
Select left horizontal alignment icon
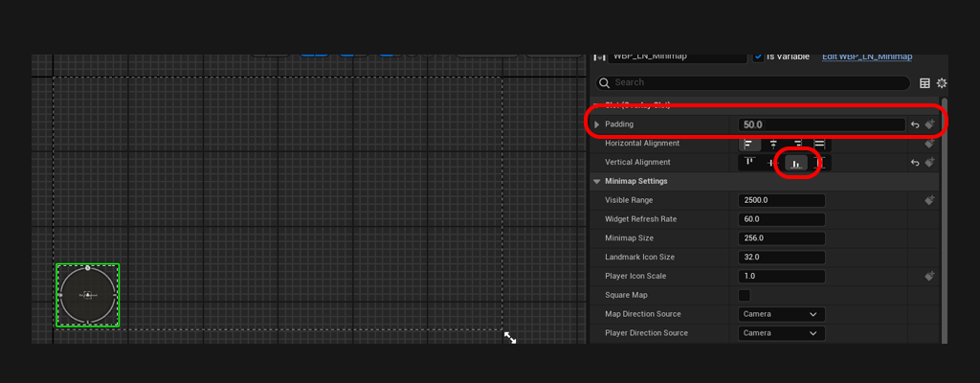coord(749,144)
